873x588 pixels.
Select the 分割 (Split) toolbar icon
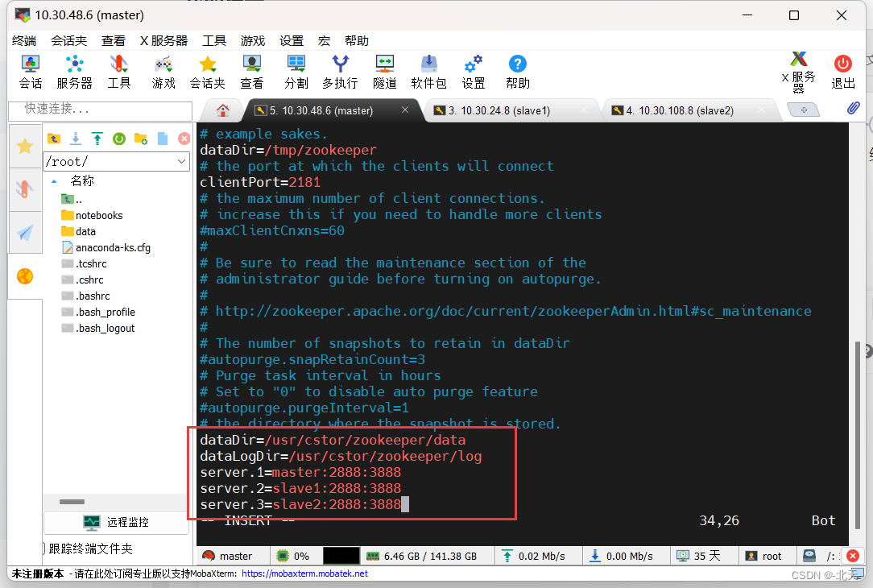[296, 72]
